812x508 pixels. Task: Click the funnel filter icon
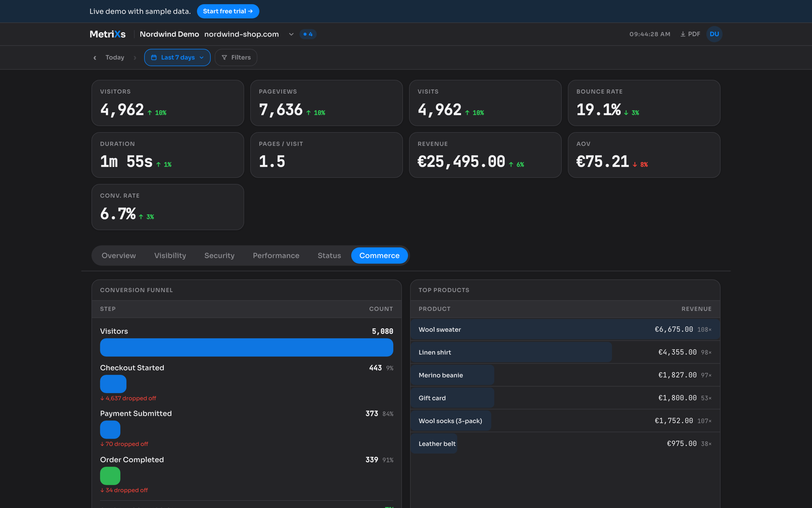pyautogui.click(x=224, y=57)
